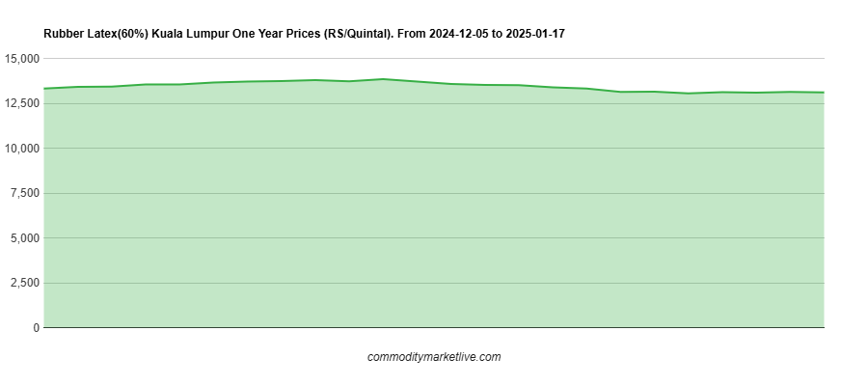Click the top 15,000 horizontal gridline
868x386 pixels.
434,59
